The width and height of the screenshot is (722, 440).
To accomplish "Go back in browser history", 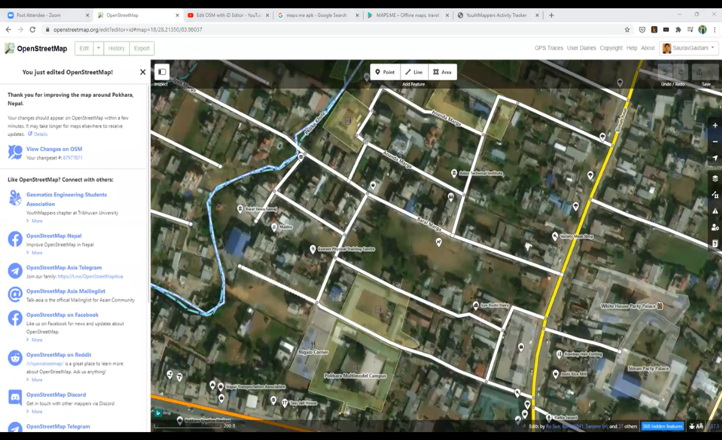I will (x=8, y=29).
